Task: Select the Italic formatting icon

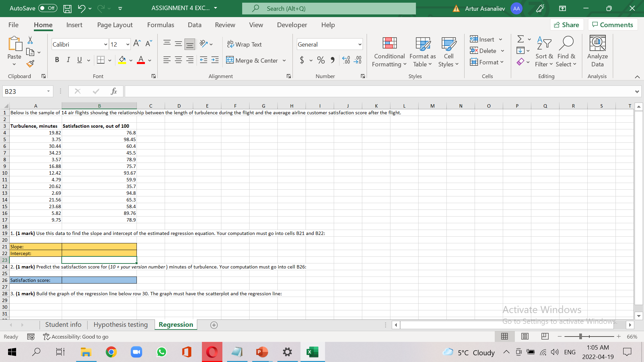Action: (x=68, y=60)
